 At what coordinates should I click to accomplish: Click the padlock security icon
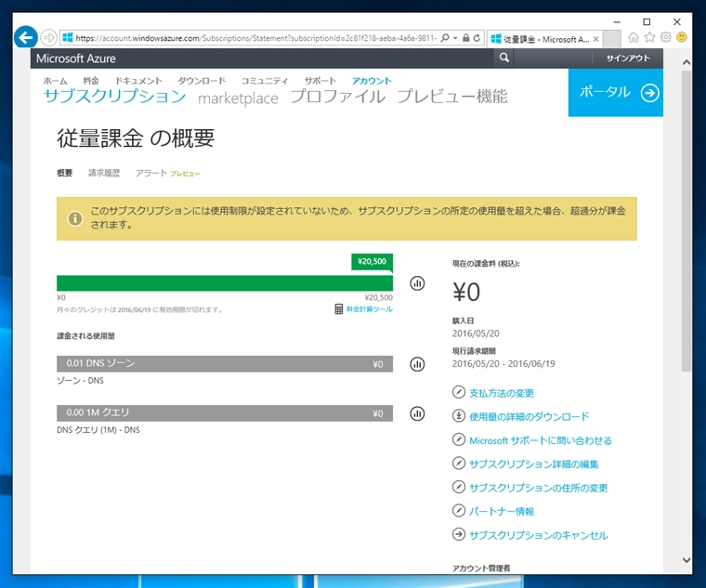click(x=466, y=38)
